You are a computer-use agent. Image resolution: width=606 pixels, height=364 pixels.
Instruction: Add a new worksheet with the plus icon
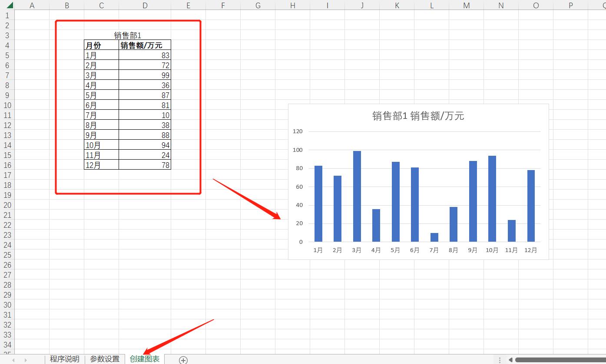pyautogui.click(x=183, y=359)
